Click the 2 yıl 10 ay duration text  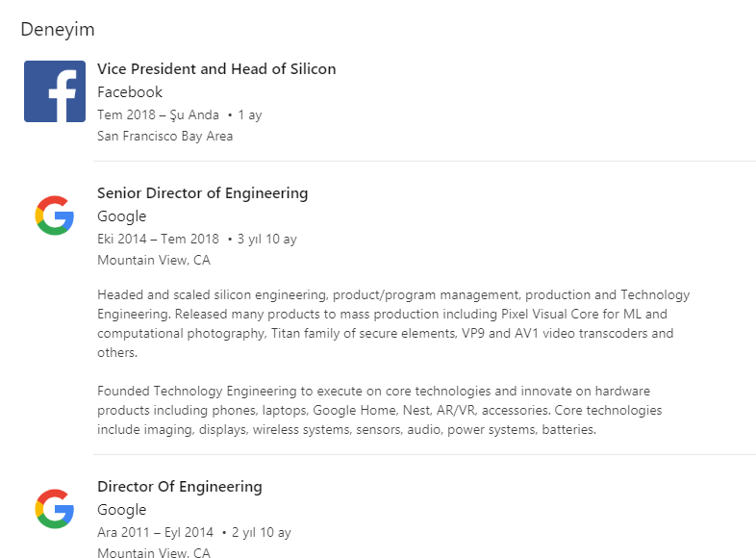click(262, 532)
